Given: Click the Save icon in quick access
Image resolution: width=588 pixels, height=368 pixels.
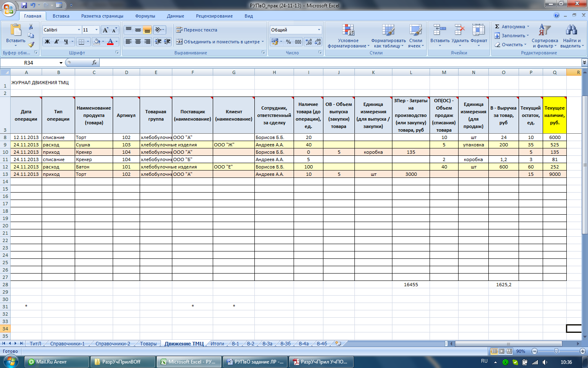Looking at the screenshot, I should [x=24, y=5].
